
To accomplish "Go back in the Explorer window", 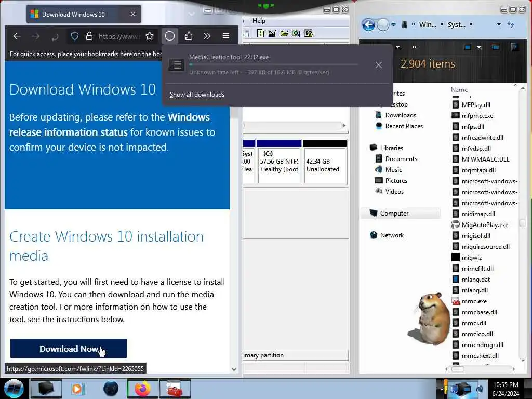I will [368, 25].
